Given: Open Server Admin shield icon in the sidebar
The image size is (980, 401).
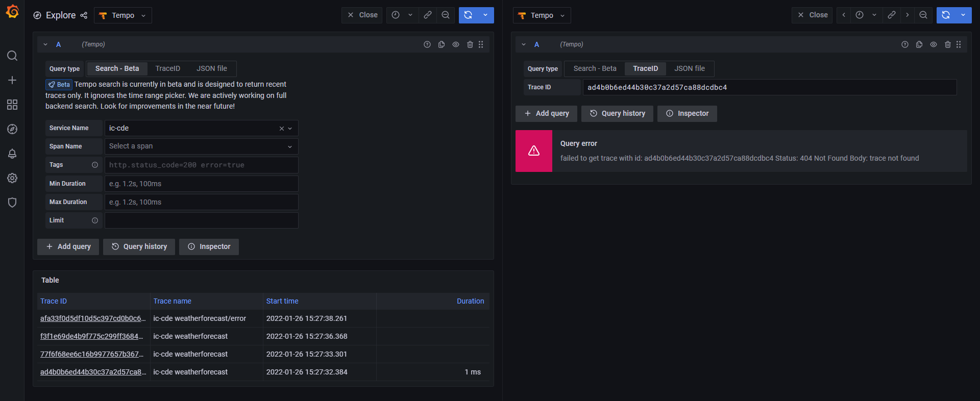Looking at the screenshot, I should 12,203.
